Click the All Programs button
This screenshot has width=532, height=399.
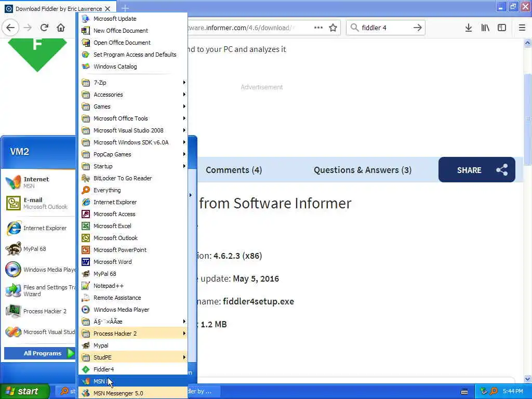tap(39, 353)
